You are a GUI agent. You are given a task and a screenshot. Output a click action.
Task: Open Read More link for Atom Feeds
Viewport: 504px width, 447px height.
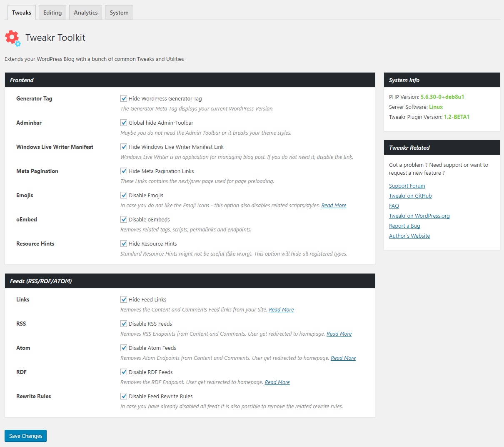point(343,358)
